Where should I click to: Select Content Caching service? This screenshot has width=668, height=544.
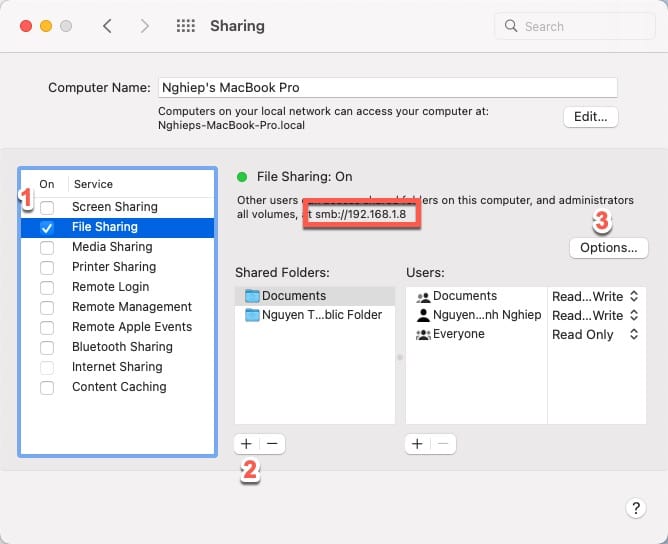pyautogui.click(x=119, y=387)
